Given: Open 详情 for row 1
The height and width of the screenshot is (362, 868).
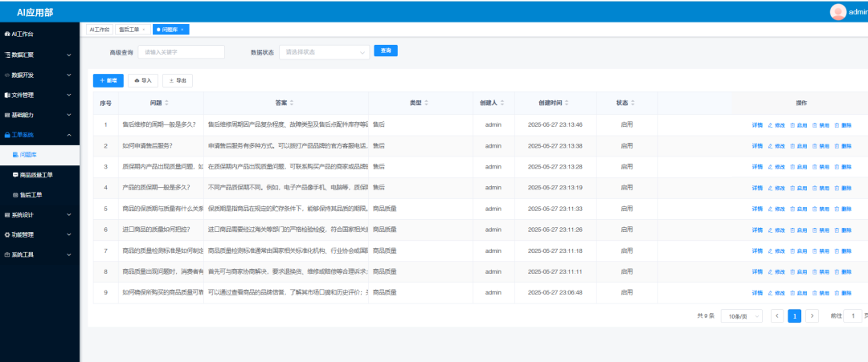Looking at the screenshot, I should 757,125.
